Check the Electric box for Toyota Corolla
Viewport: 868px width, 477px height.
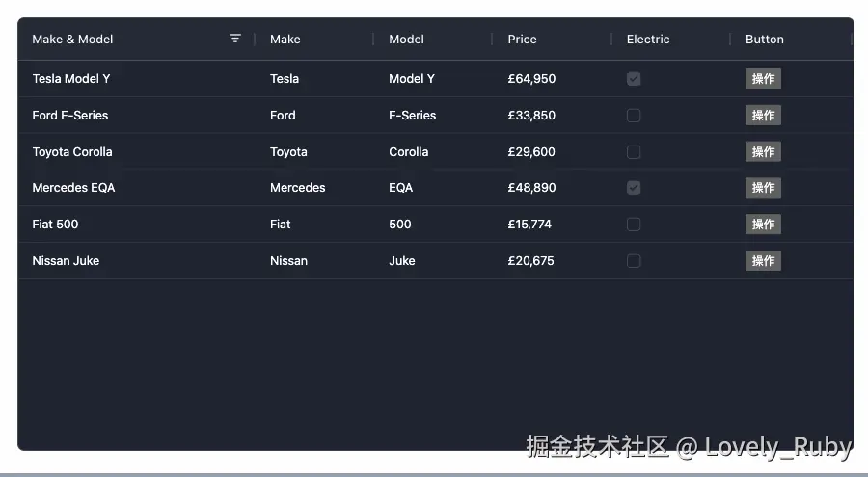pos(634,152)
